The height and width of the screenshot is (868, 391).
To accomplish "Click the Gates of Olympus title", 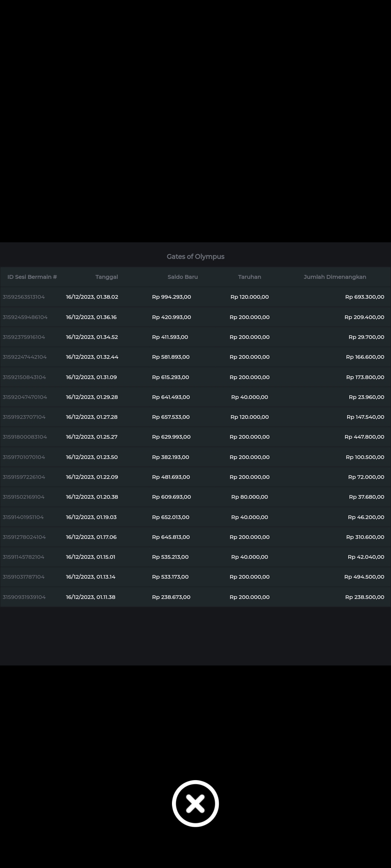I will pos(195,256).
